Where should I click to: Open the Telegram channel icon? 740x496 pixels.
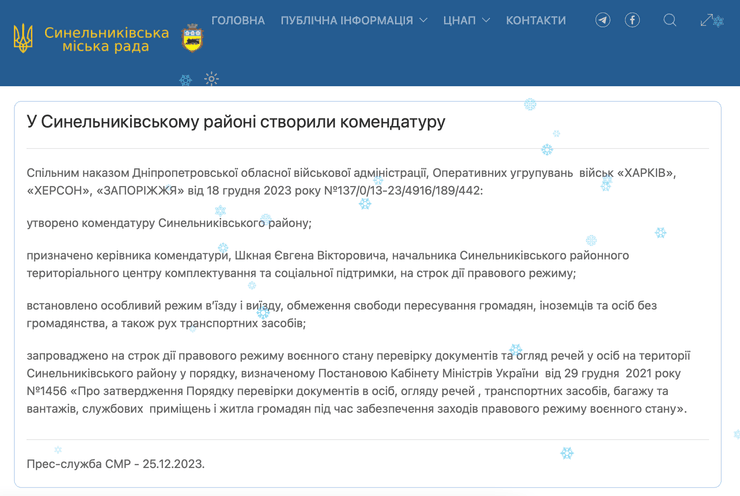coord(603,20)
